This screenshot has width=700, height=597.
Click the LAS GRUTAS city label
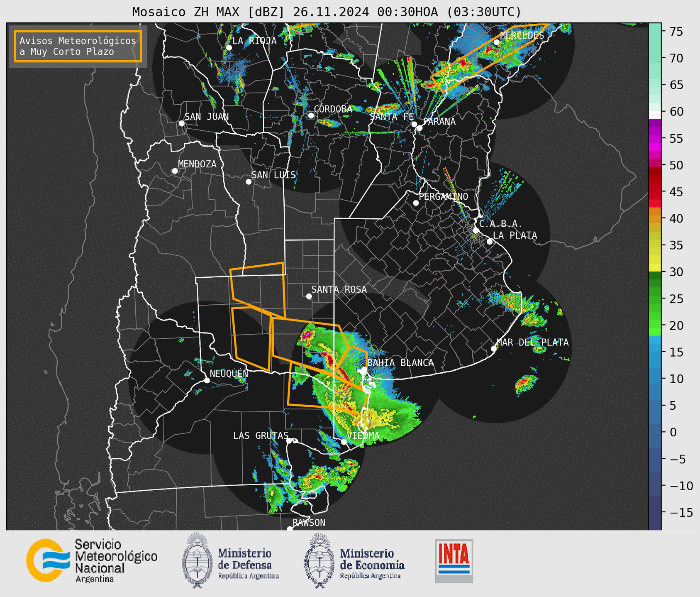[x=261, y=436]
